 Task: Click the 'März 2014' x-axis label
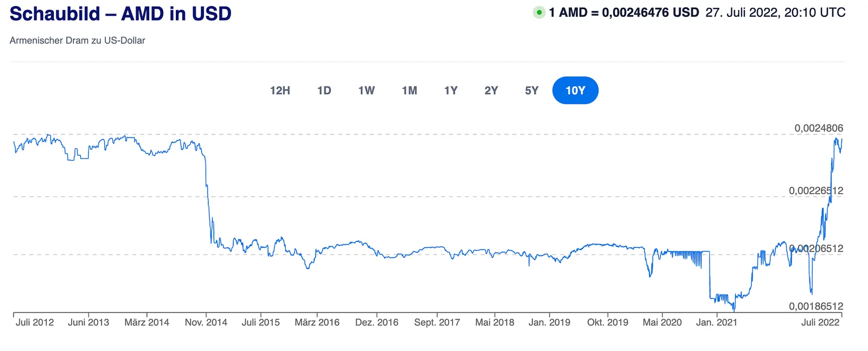[147, 322]
